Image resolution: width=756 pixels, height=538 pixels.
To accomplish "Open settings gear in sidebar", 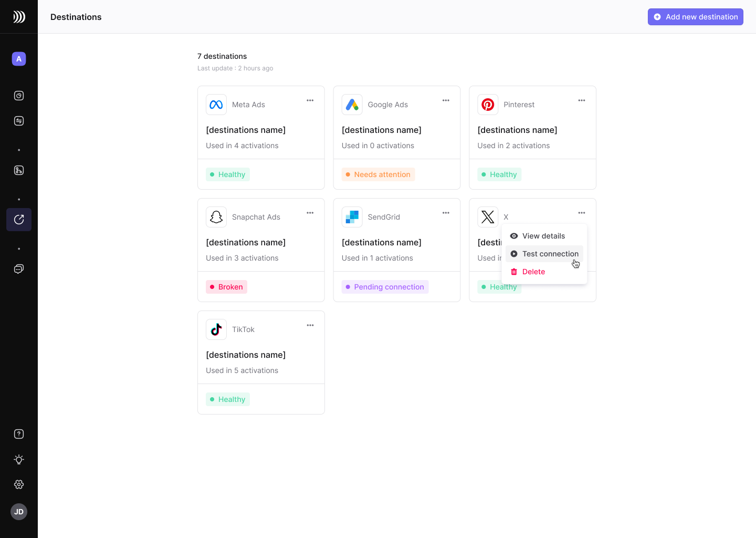I will coord(19,484).
